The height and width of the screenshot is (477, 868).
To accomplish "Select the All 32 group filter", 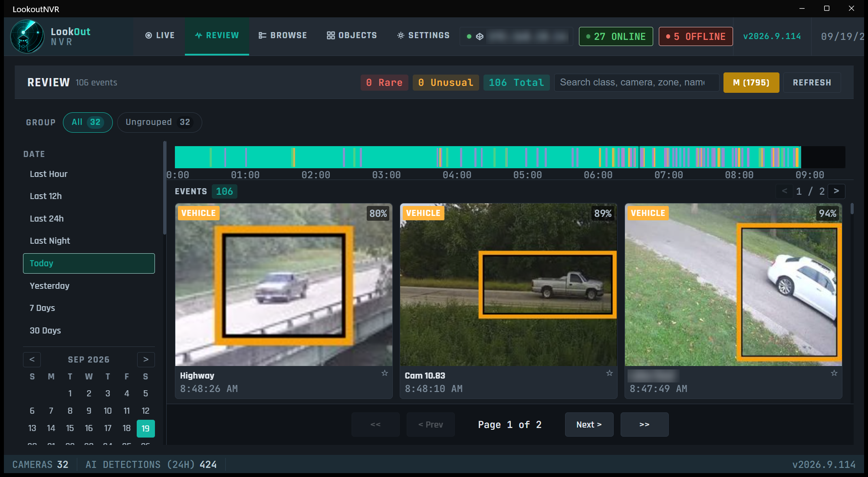I will point(88,122).
